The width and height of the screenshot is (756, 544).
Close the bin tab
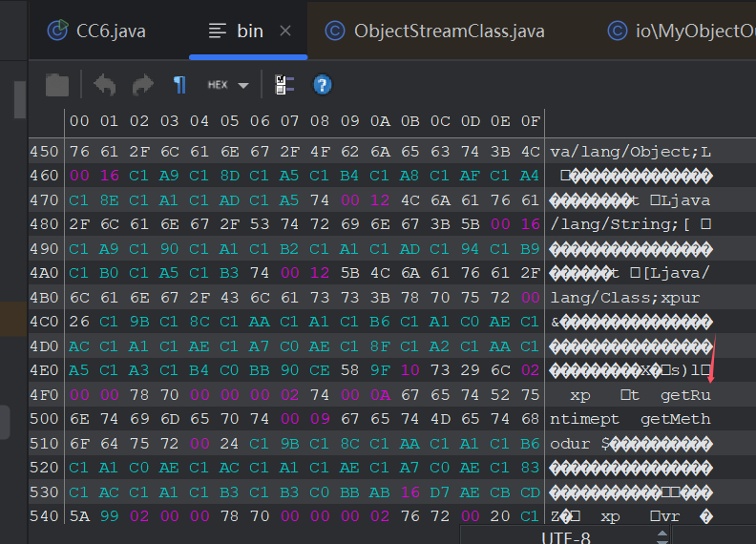pos(285,31)
